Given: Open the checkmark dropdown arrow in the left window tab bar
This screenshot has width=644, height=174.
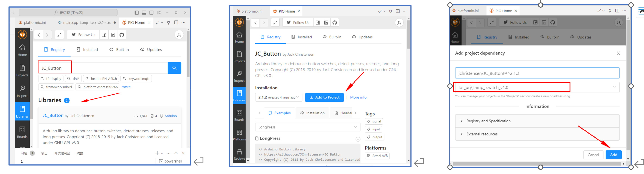Looking at the screenshot, I should (162, 23).
